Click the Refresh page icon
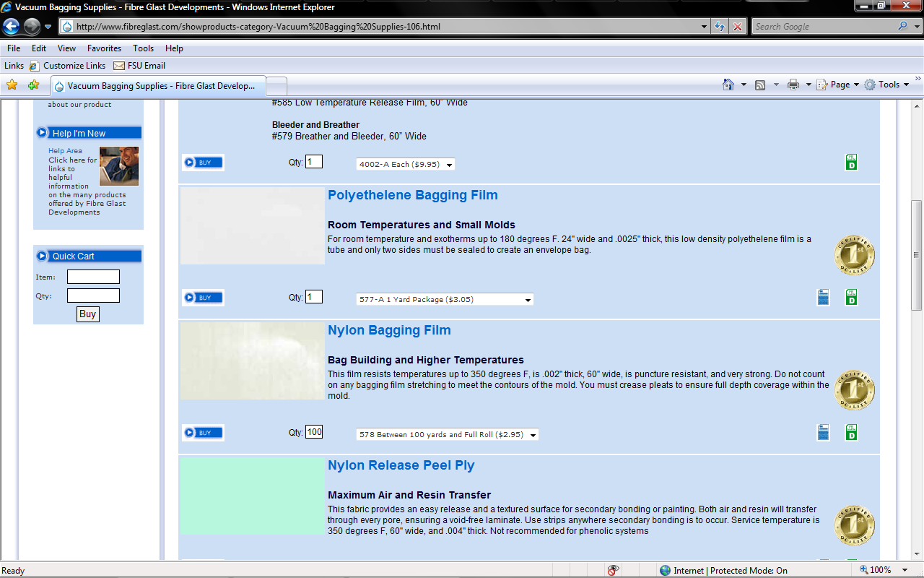Viewport: 924px width, 578px height. [x=719, y=27]
